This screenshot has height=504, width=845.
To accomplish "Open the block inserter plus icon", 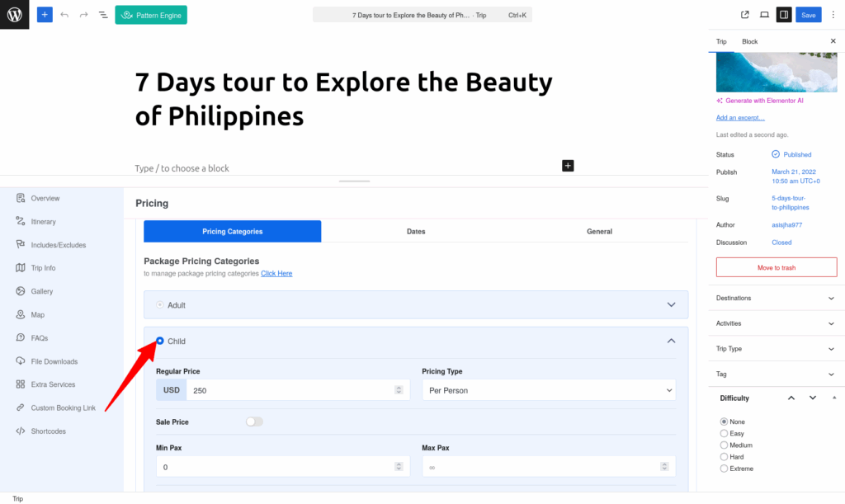I will tap(45, 15).
